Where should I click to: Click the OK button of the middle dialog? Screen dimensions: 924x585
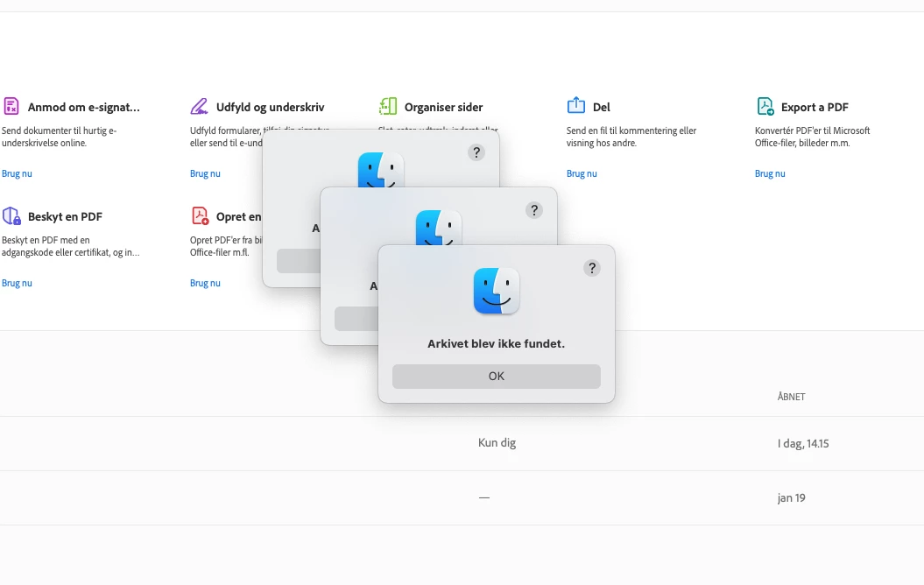coord(356,319)
